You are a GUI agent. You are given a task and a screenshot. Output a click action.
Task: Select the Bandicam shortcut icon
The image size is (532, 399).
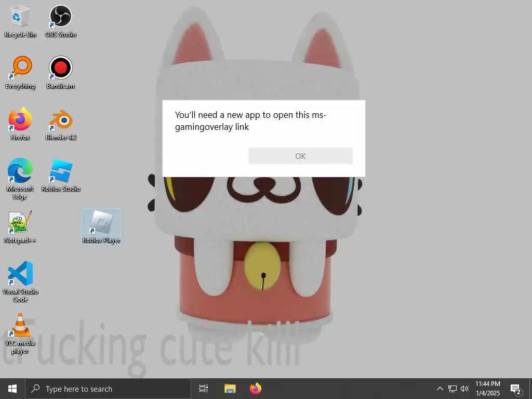click(61, 73)
